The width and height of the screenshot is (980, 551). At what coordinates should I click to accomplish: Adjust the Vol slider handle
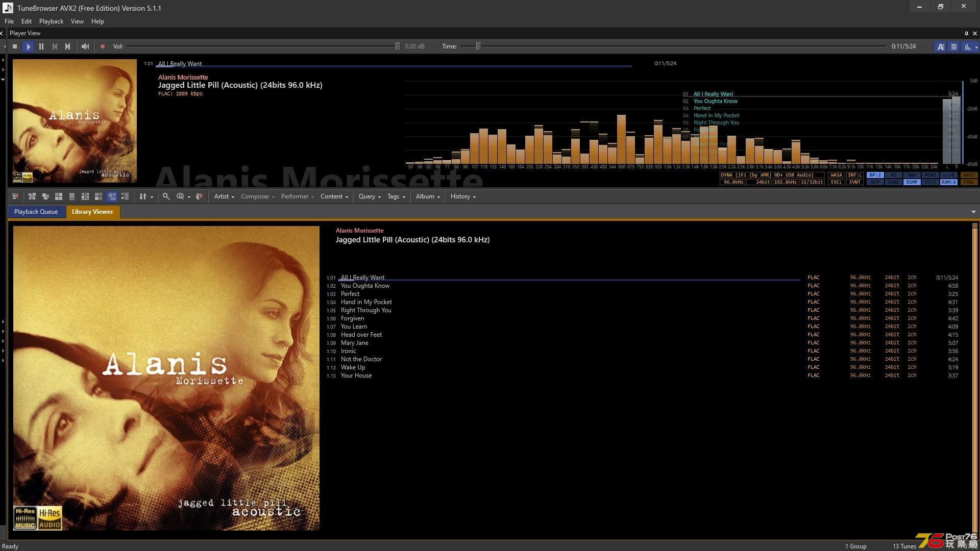pos(398,46)
